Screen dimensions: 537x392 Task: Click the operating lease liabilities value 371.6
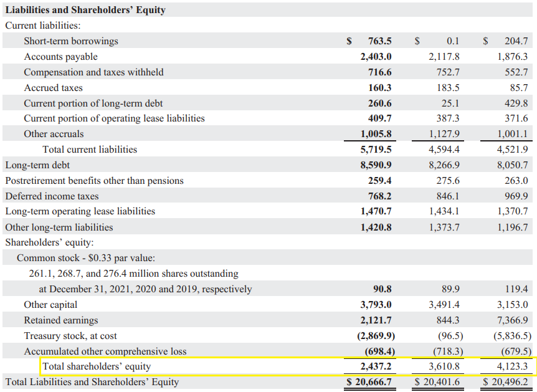coord(516,118)
